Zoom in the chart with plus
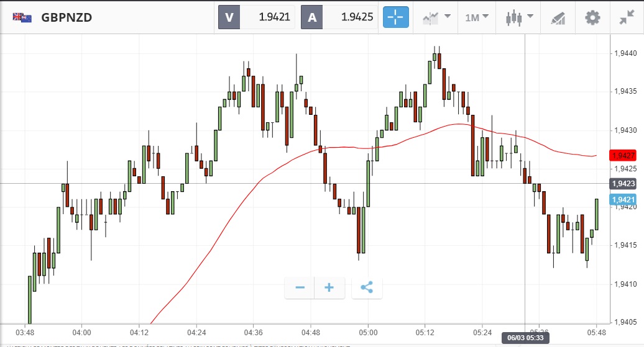644x347 pixels. (329, 287)
